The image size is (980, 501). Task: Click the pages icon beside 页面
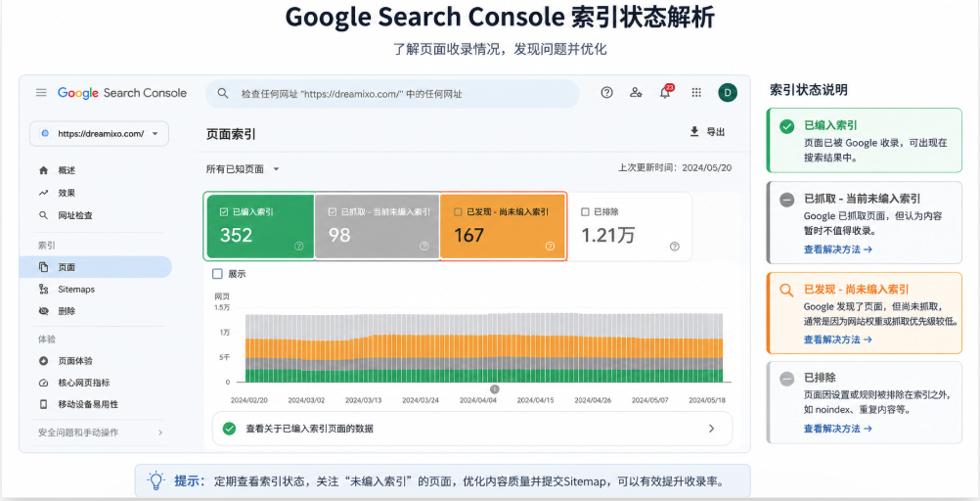(x=43, y=267)
